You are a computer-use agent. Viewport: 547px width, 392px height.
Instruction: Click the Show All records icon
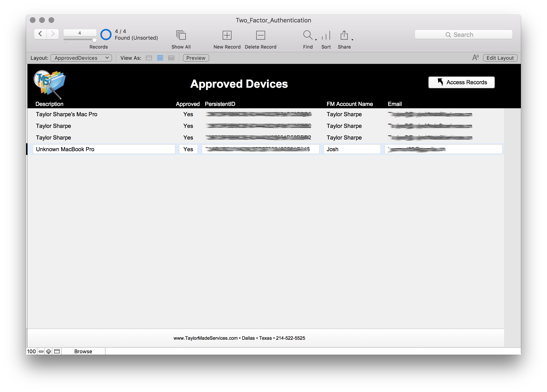[181, 35]
